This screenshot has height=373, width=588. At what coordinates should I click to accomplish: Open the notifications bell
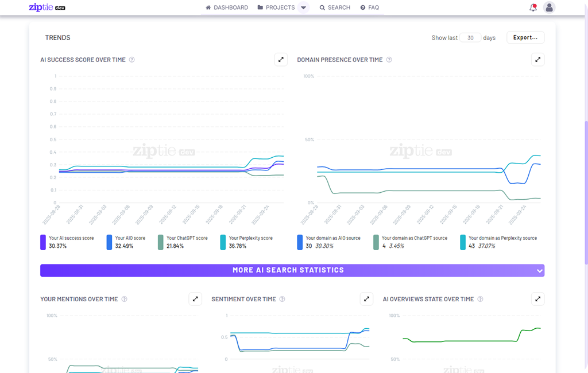[x=533, y=7]
